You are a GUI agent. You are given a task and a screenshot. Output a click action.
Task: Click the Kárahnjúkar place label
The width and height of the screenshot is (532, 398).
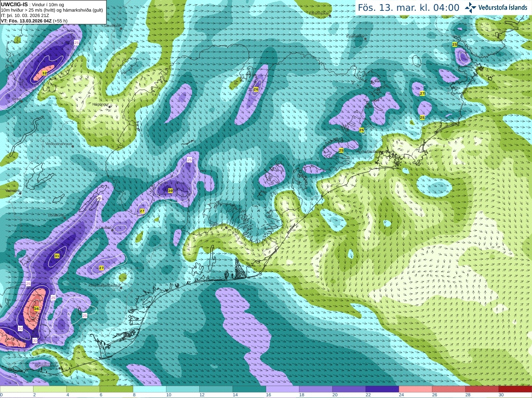[x=319, y=13]
